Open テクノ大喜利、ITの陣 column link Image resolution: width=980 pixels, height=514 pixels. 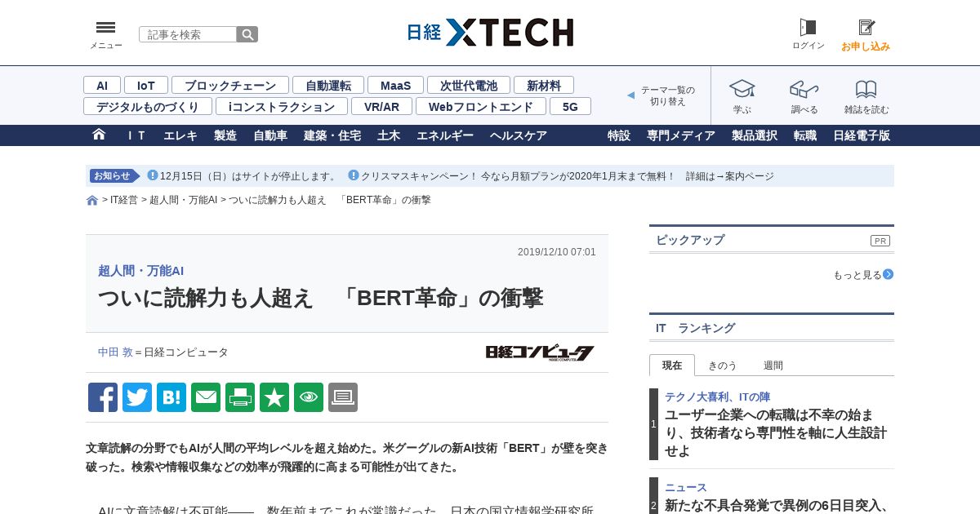tap(717, 397)
